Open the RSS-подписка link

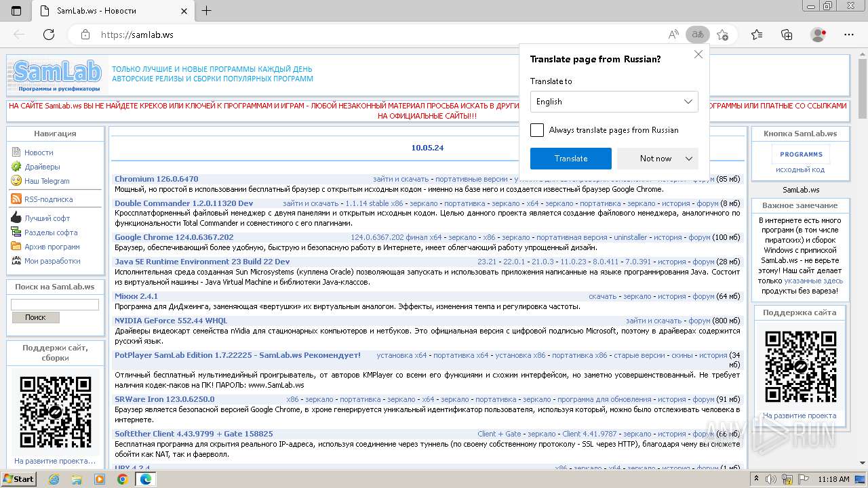[48, 199]
